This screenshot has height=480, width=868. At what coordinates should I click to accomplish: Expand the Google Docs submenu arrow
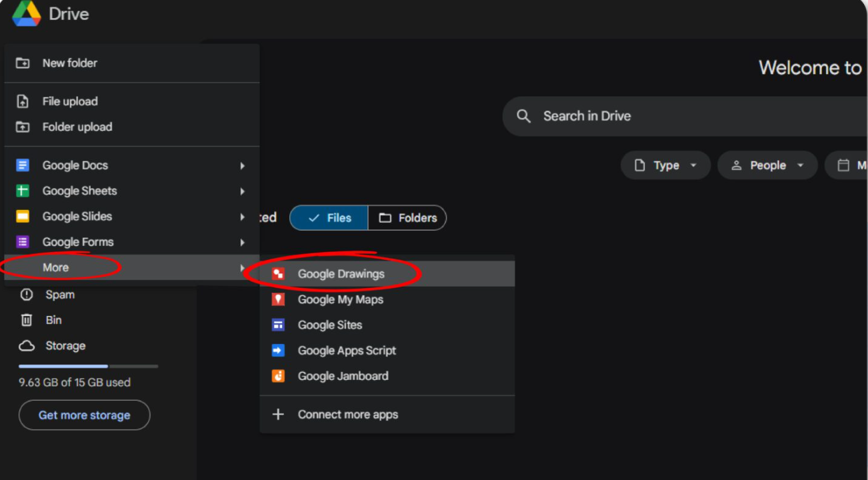click(243, 165)
